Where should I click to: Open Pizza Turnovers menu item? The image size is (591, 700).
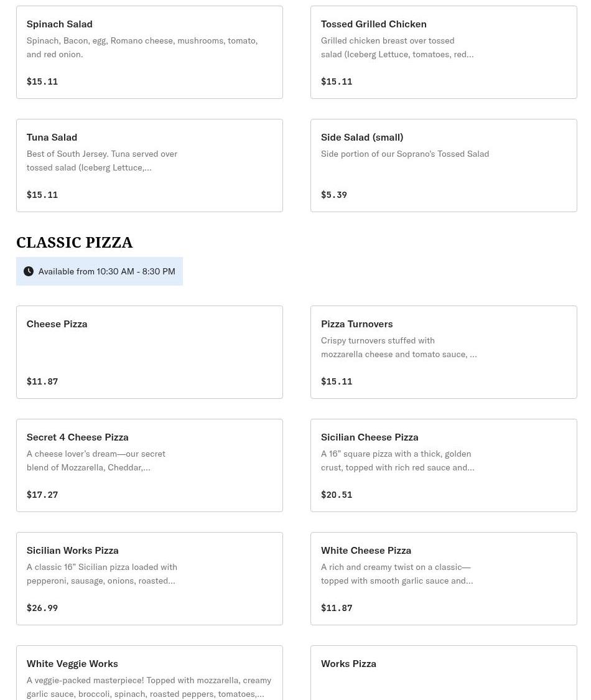point(444,352)
